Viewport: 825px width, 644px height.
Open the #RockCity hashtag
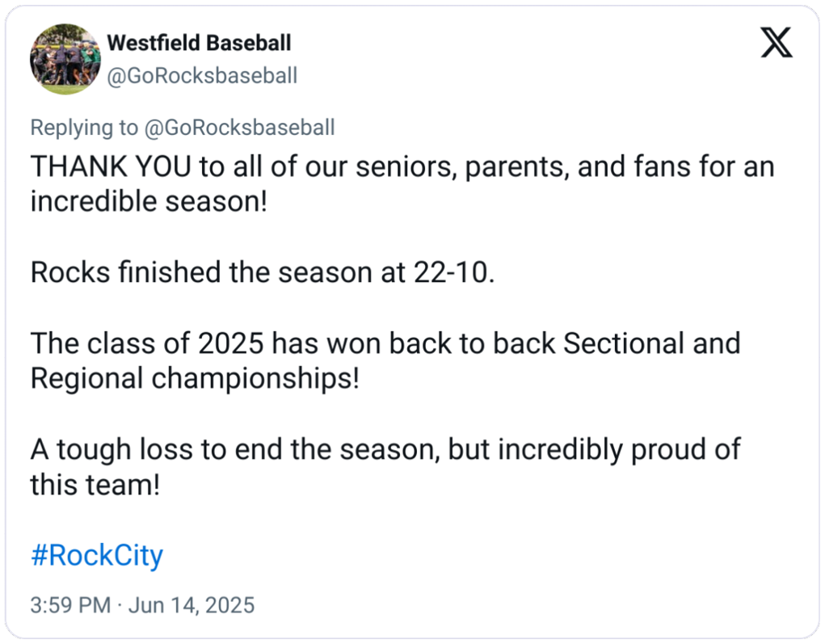(x=97, y=555)
